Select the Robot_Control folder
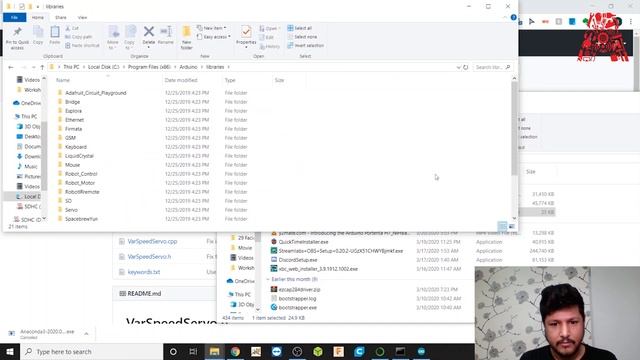Image resolution: width=640 pixels, height=360 pixels. pos(81,174)
